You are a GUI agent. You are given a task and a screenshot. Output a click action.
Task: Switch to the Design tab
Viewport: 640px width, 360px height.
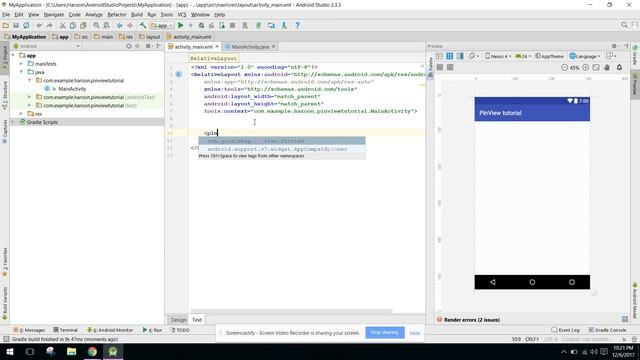pyautogui.click(x=178, y=320)
